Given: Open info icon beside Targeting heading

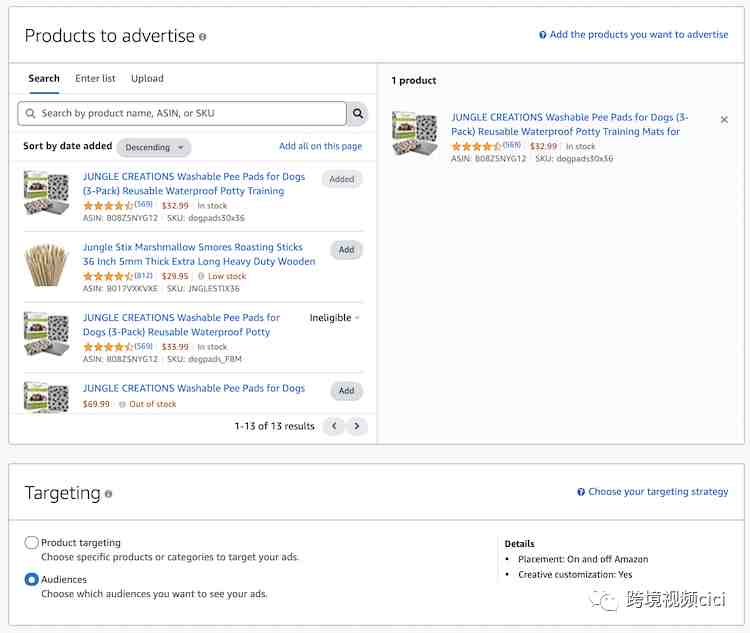Looking at the screenshot, I should (x=108, y=494).
